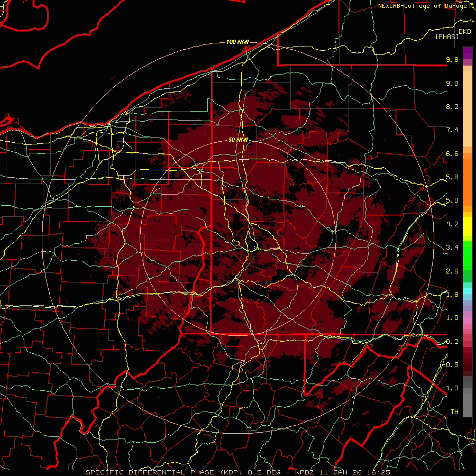Image resolution: width=476 pixels, height=476 pixels.
Task: Click the 5.8 value on the color scale
Action: click(x=452, y=177)
